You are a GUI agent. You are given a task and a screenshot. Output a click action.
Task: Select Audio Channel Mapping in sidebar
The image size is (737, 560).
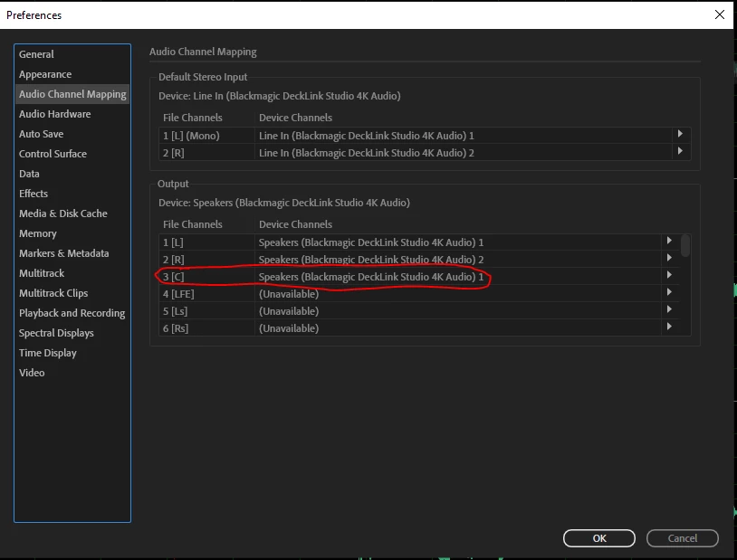pos(72,94)
